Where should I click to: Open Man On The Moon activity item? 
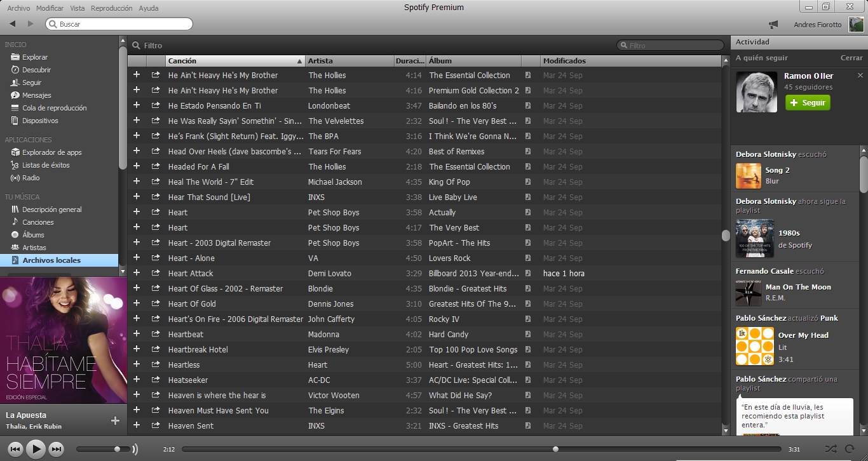point(798,287)
